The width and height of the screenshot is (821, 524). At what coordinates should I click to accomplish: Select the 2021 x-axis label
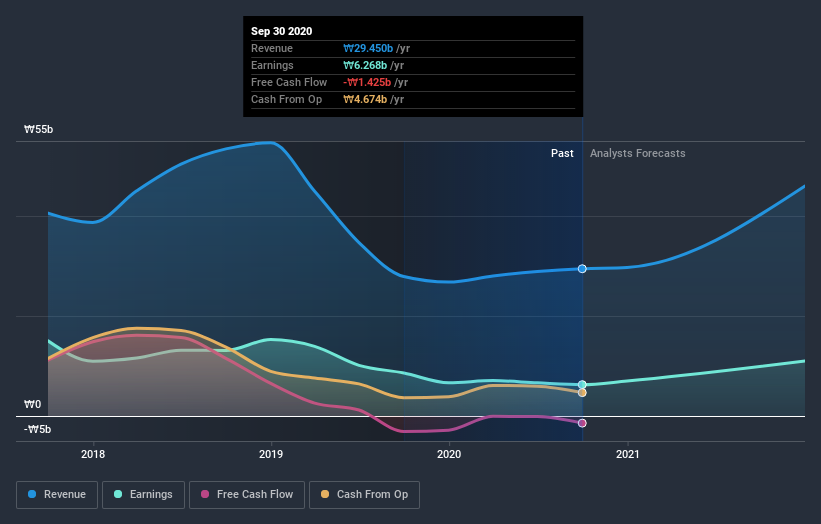628,454
